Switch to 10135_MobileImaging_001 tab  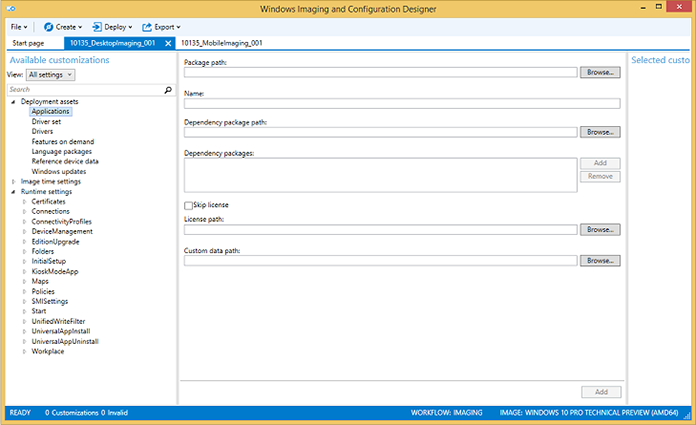(x=221, y=43)
